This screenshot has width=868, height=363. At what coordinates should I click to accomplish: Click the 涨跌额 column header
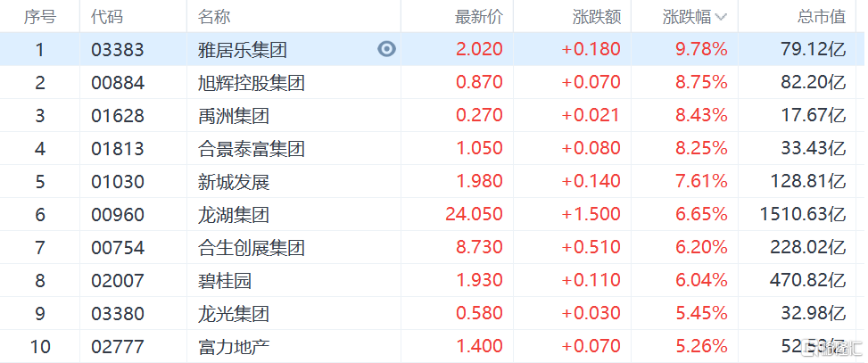coord(597,17)
